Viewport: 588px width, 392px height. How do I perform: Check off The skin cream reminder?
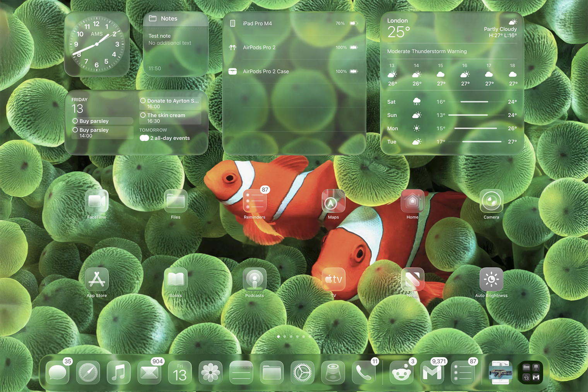click(x=143, y=115)
